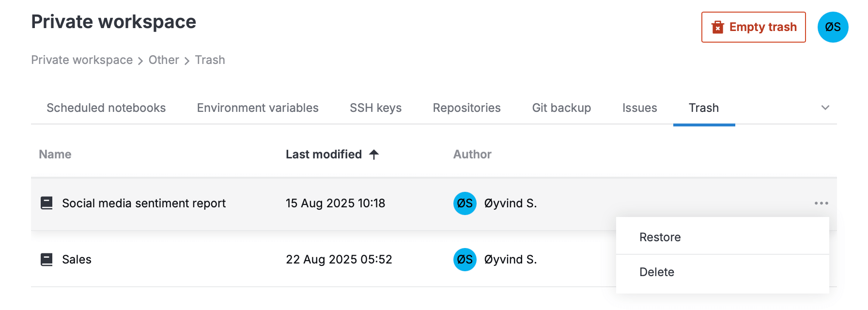Click the notebook icon beside Sales
The image size is (868, 310).
(x=46, y=260)
